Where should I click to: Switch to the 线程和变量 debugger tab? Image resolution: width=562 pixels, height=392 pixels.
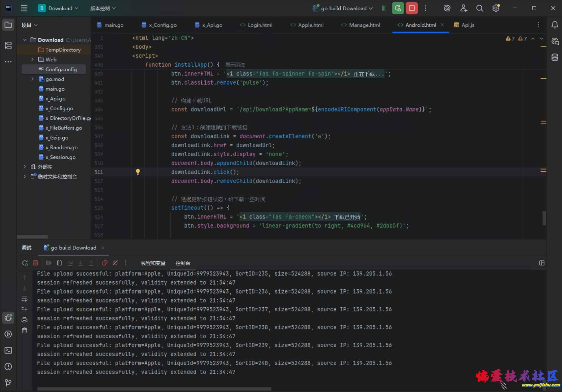(153, 263)
